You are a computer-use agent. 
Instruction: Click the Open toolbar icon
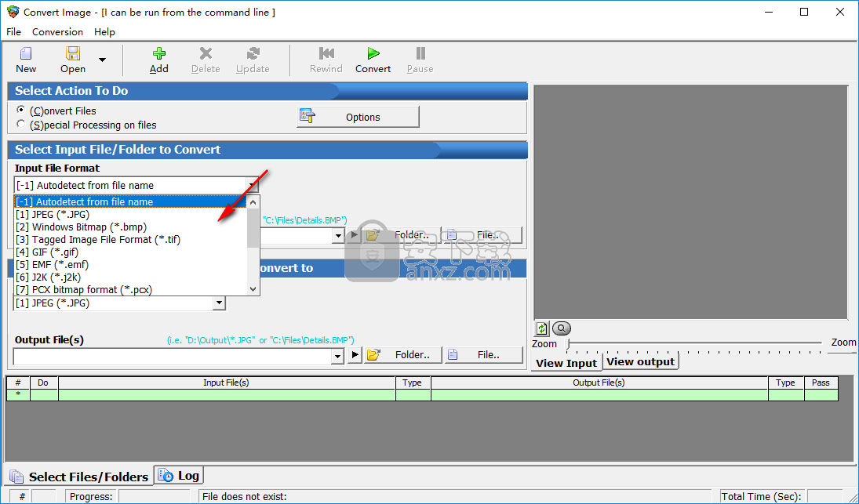click(x=73, y=54)
